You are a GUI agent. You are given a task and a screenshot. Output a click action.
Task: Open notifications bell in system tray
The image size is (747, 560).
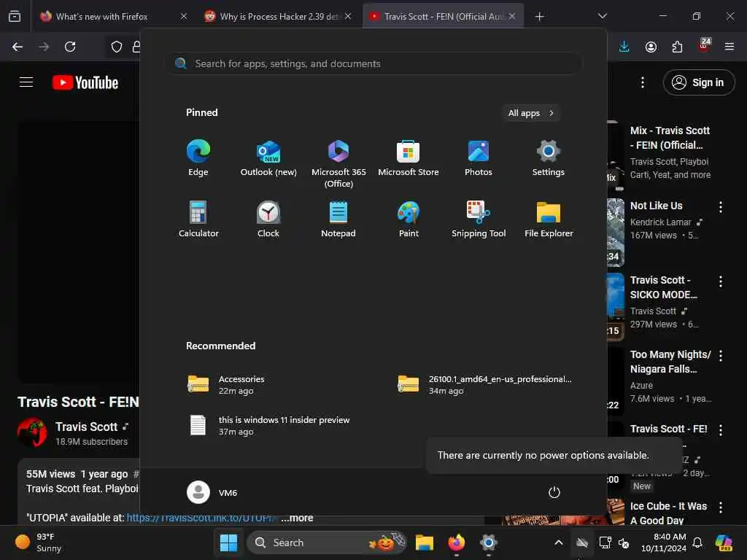[x=697, y=542]
